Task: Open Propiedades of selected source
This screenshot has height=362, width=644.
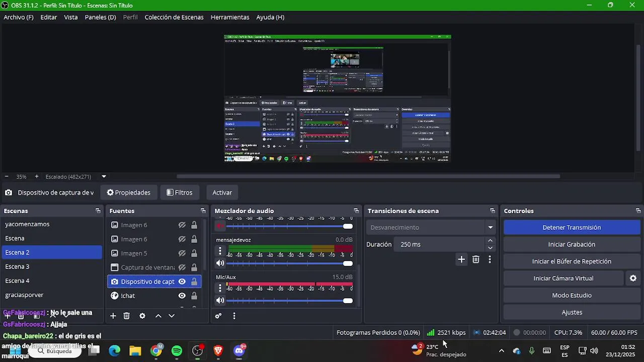Action: [x=129, y=193]
